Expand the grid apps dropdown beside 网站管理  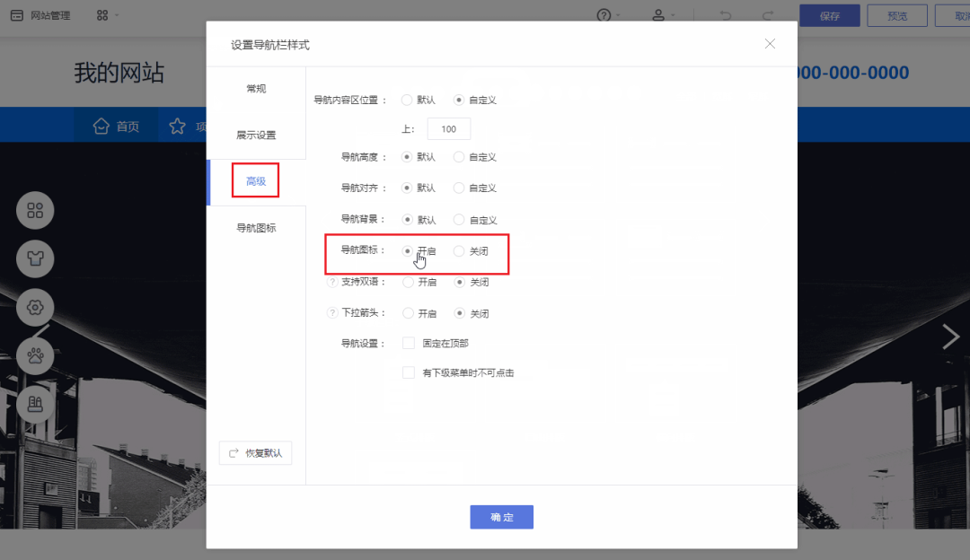tap(107, 15)
